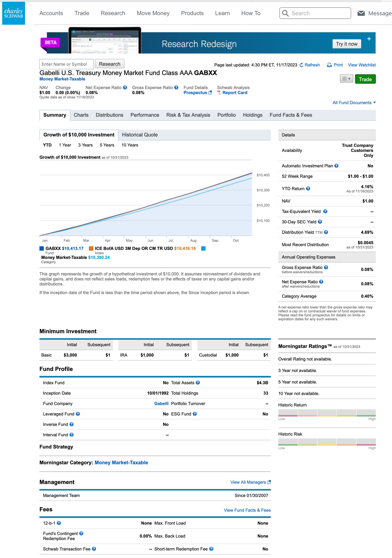This screenshot has width=392, height=558.
Task: Open the View Watchlist link
Action: (x=362, y=65)
